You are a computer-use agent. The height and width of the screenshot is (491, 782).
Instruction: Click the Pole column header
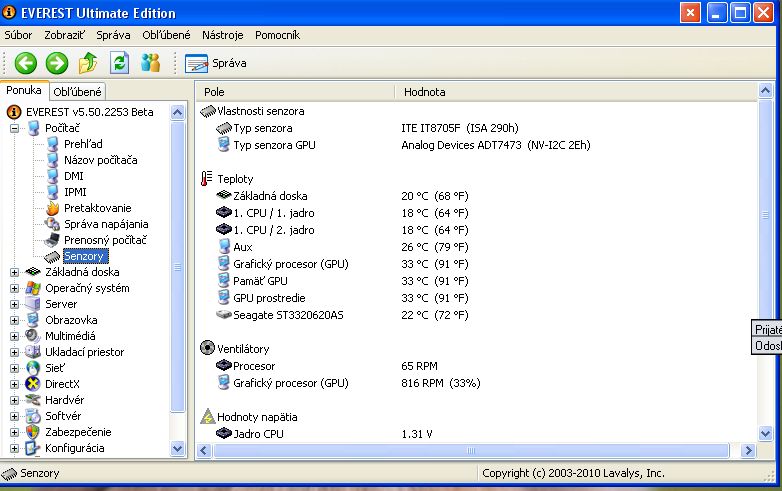tap(215, 92)
